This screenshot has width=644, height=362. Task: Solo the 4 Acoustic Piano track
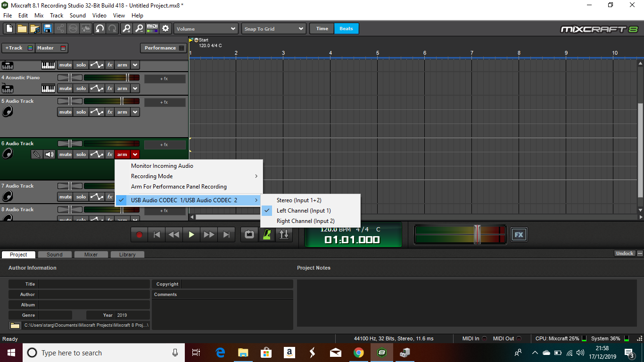(x=81, y=89)
